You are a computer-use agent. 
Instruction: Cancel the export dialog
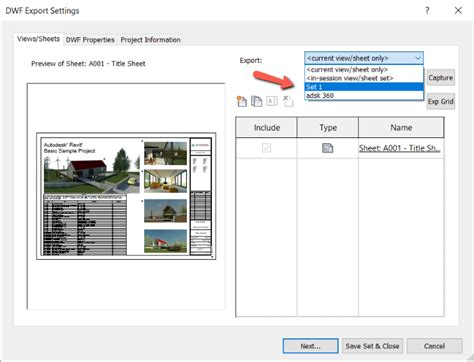coord(434,346)
